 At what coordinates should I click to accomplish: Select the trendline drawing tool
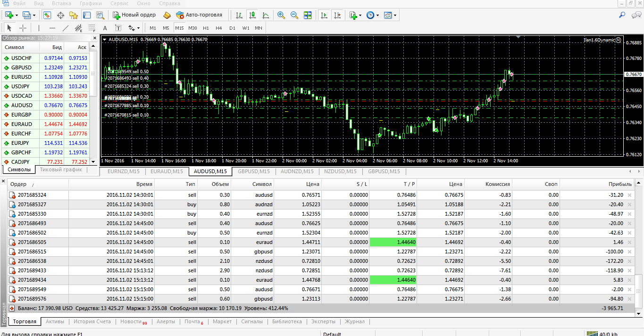[x=66, y=28]
